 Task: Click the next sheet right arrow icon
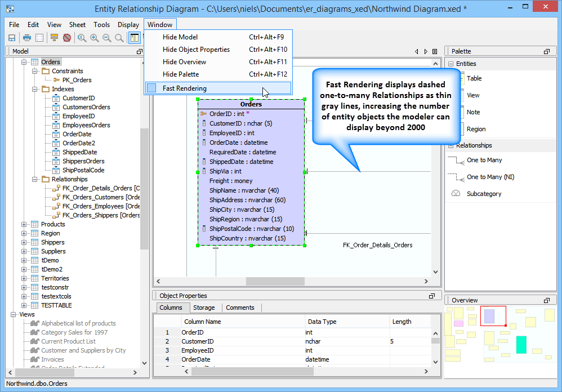[x=426, y=52]
